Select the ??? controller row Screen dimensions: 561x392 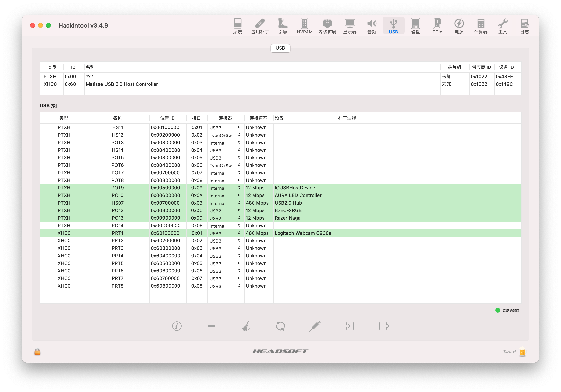(280, 76)
